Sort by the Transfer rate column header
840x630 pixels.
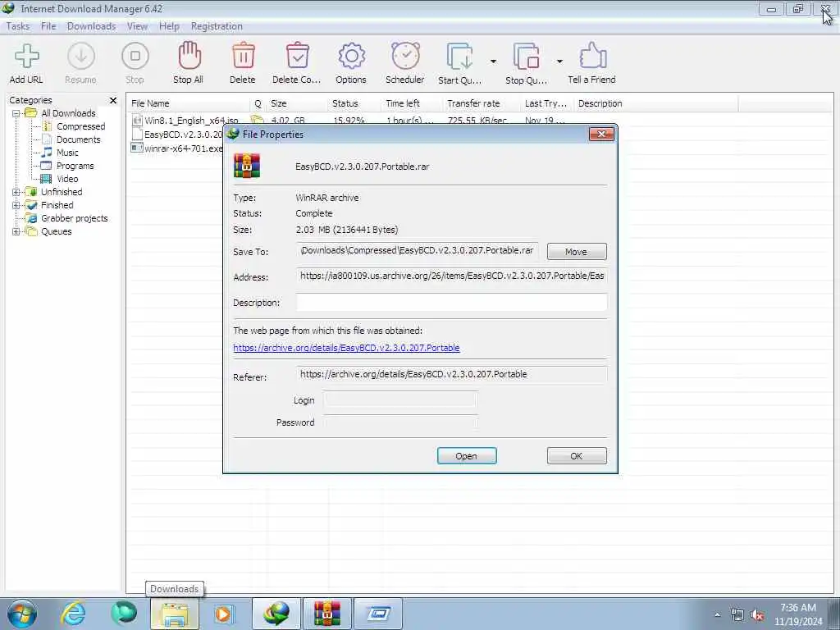481,103
